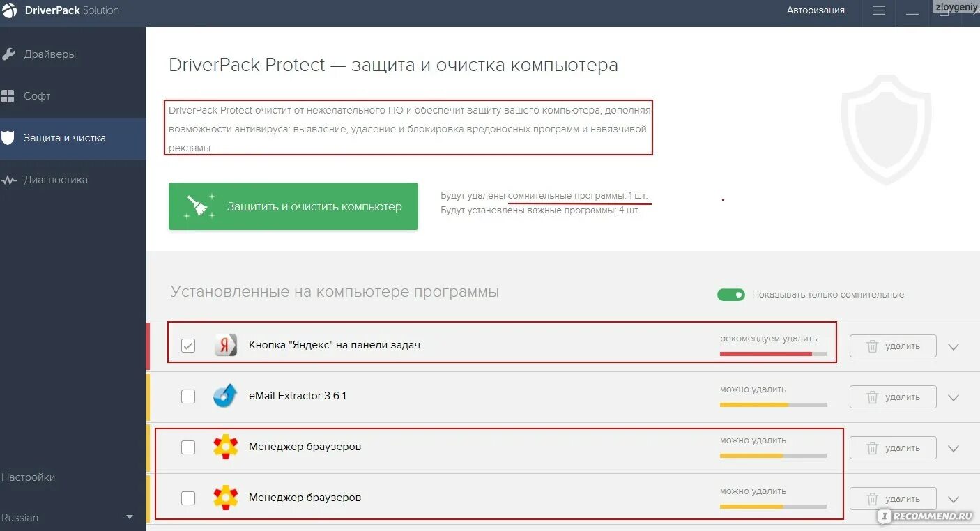Click the green Защитить и очистить компьютер button
This screenshot has width=980, height=531.
click(293, 206)
